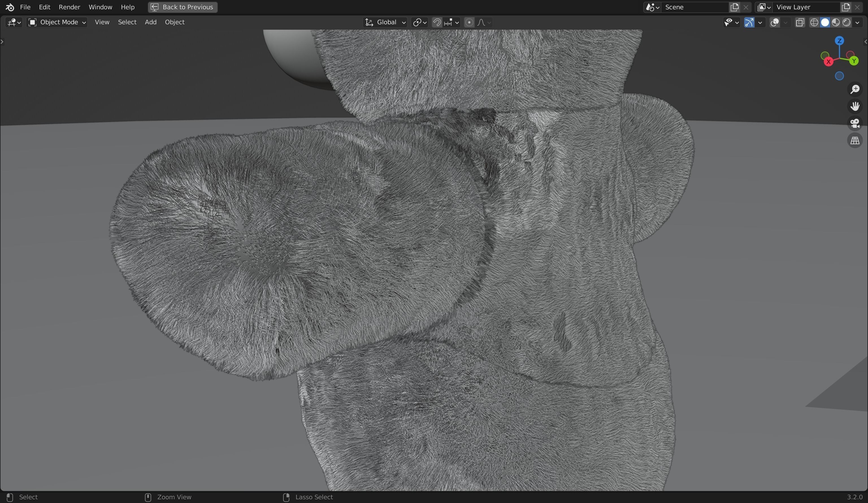The width and height of the screenshot is (868, 503).
Task: Toggle snapping magnet icon
Action: click(x=437, y=22)
